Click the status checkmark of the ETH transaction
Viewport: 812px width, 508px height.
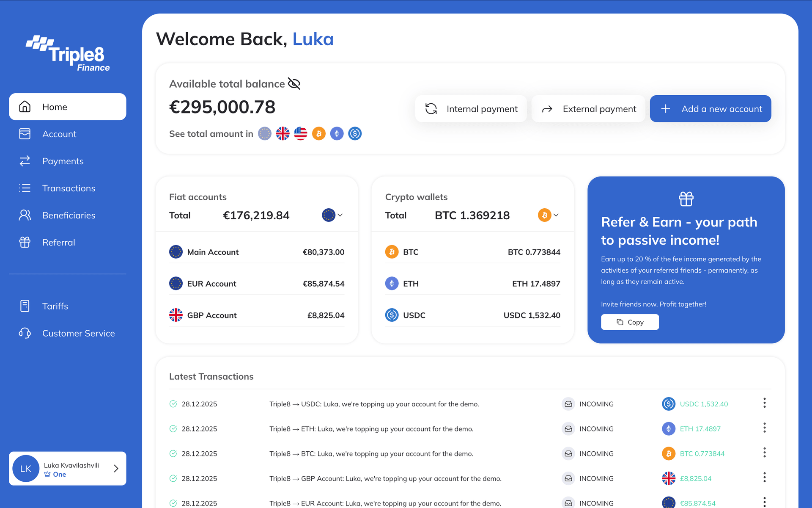173,429
